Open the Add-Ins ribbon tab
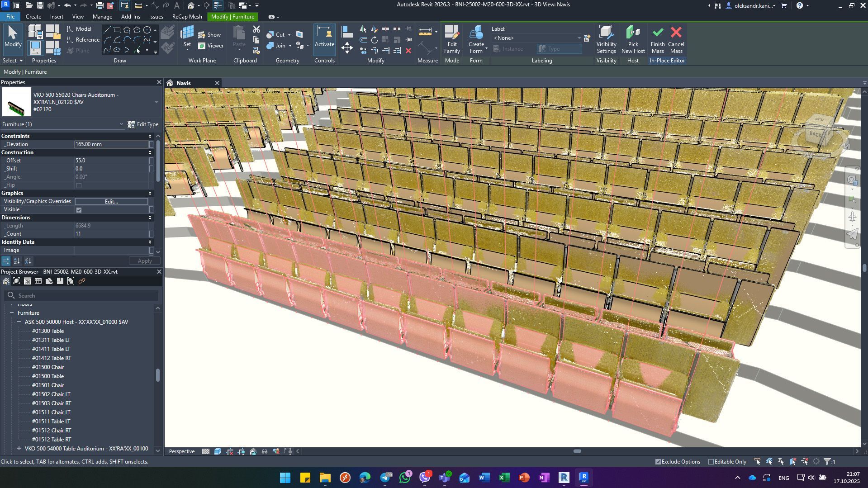The image size is (868, 488). (x=130, y=17)
